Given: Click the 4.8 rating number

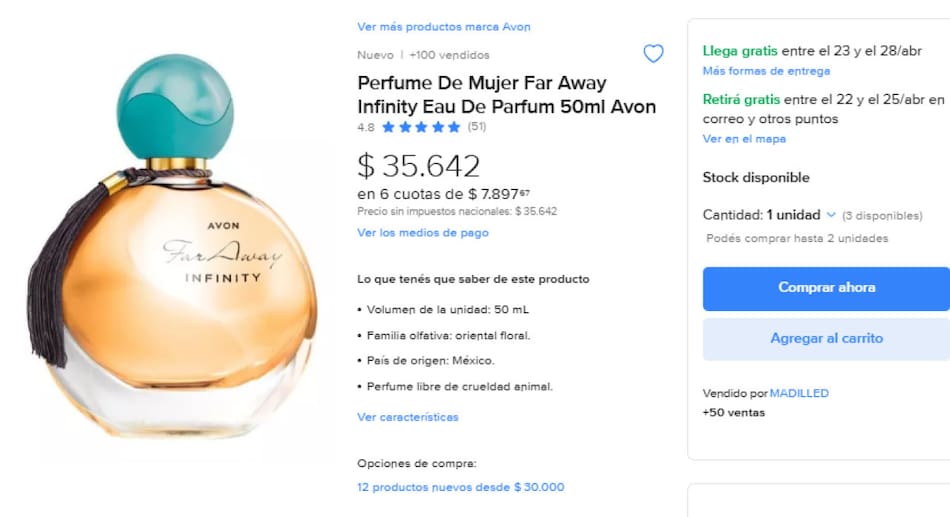Looking at the screenshot, I should pyautogui.click(x=366, y=127).
